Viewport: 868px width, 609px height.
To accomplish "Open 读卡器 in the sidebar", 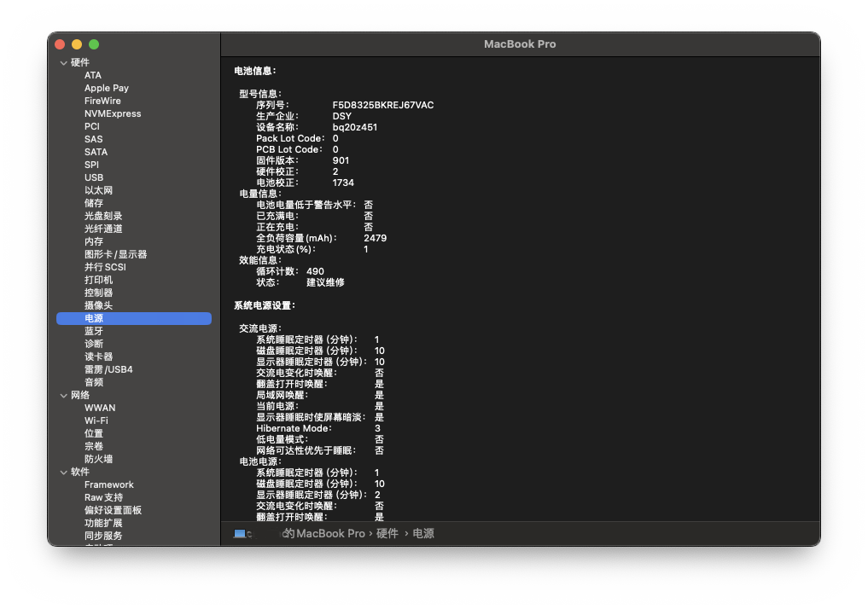I will coord(98,357).
